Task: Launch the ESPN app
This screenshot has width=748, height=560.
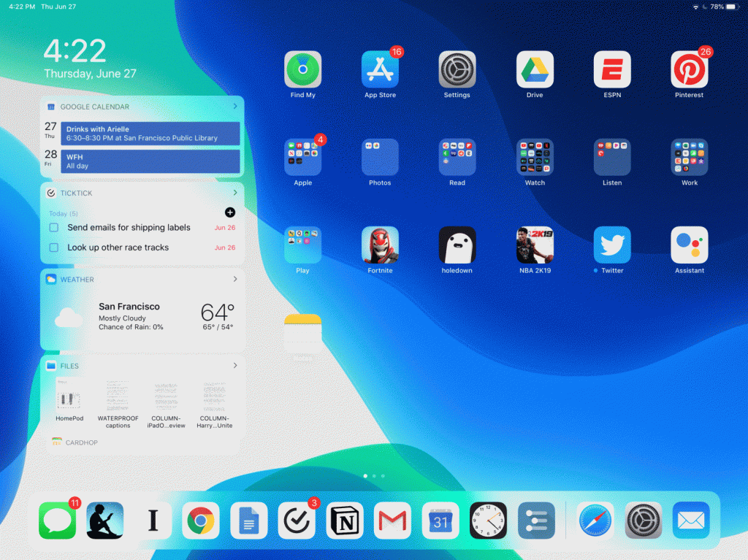Action: coord(611,66)
